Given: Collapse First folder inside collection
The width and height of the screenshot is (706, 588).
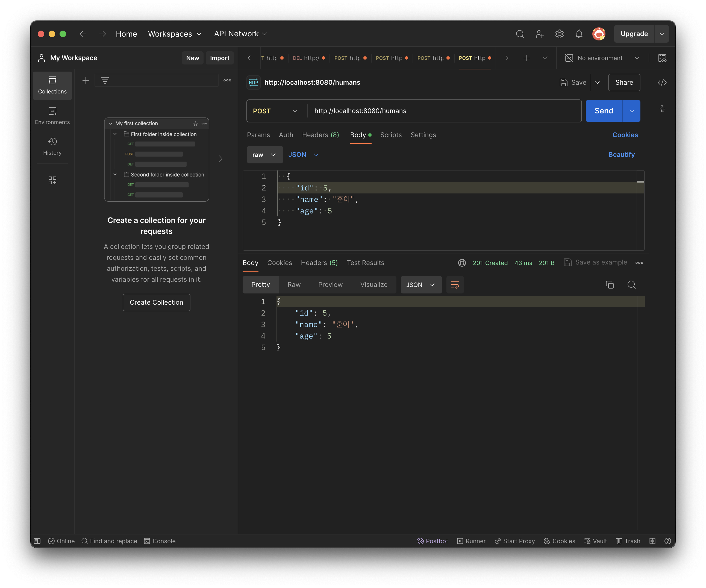Looking at the screenshot, I should [115, 134].
